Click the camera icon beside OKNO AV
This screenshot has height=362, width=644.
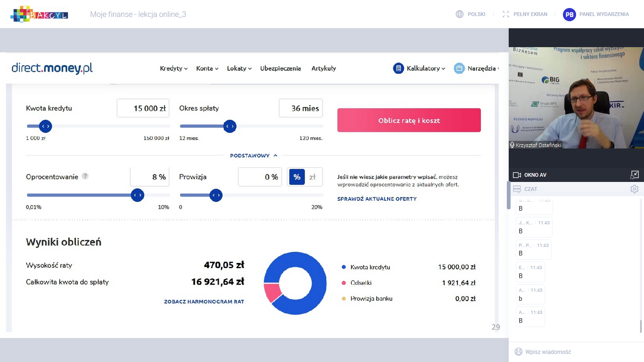tap(517, 175)
